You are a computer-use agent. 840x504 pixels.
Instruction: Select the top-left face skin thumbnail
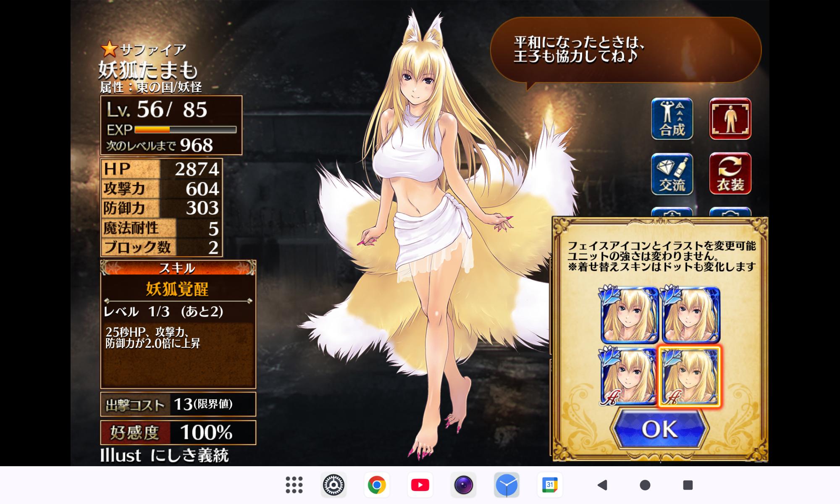(629, 315)
